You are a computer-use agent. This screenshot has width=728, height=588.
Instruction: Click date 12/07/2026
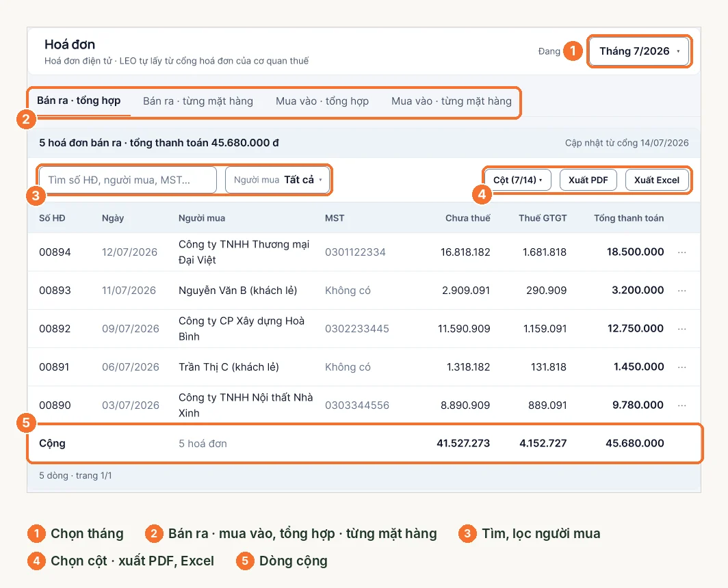(x=129, y=252)
